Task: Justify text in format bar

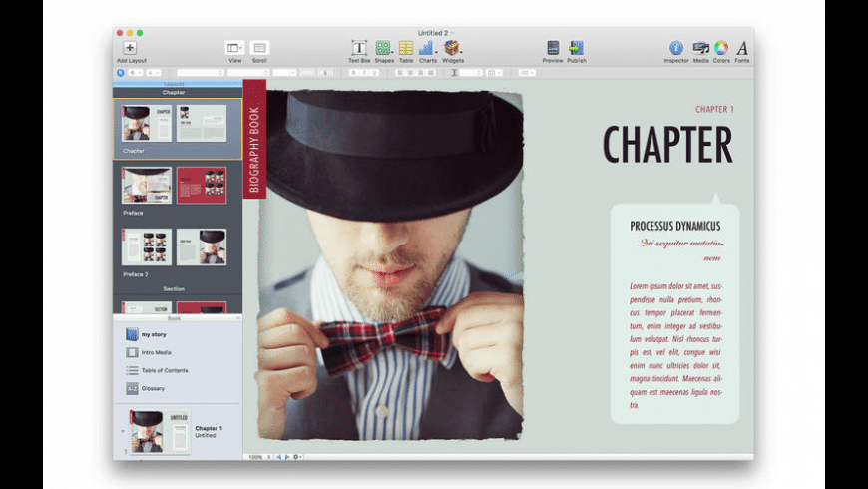Action: [431, 73]
